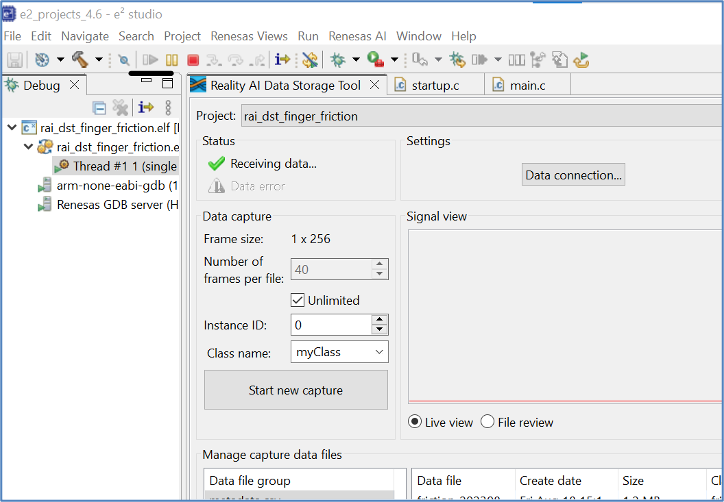Click the Instance ID input field

(329, 325)
